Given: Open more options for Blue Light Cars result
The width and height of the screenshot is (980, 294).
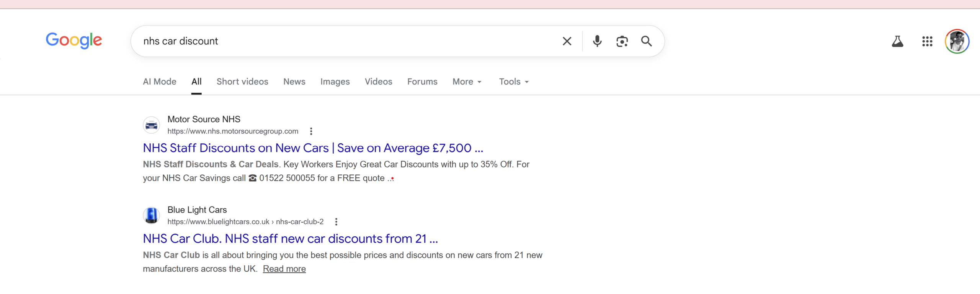Looking at the screenshot, I should pyautogui.click(x=336, y=222).
